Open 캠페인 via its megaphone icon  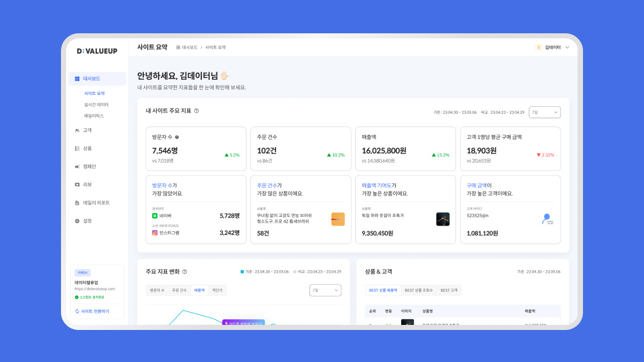pyautogui.click(x=77, y=167)
